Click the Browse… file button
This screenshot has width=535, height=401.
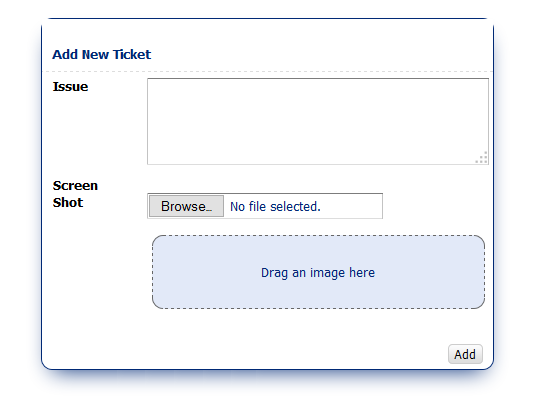186,206
